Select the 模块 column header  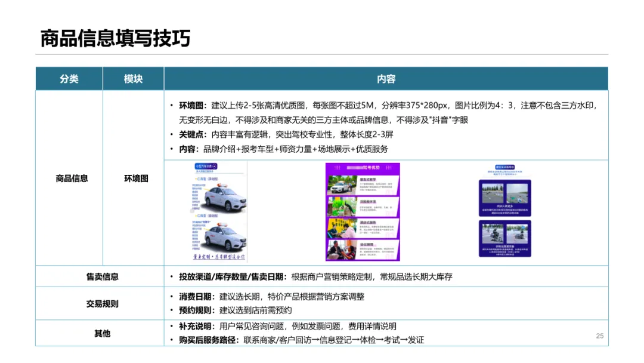click(x=133, y=79)
